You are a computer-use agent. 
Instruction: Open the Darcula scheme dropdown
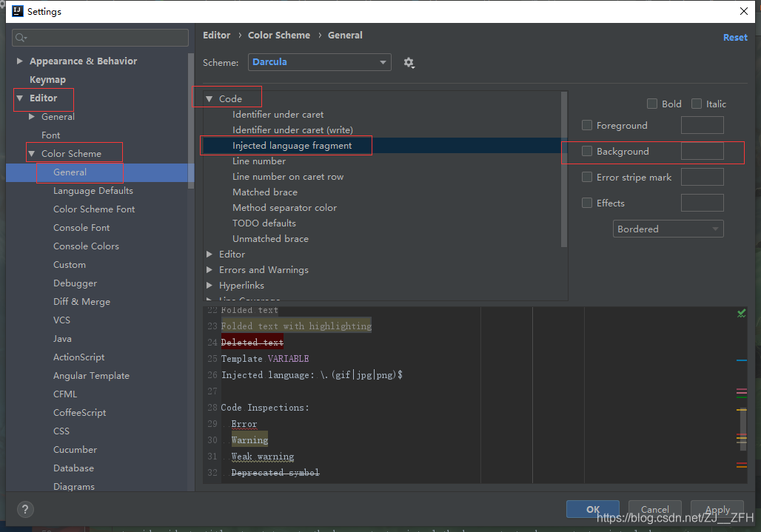click(319, 62)
